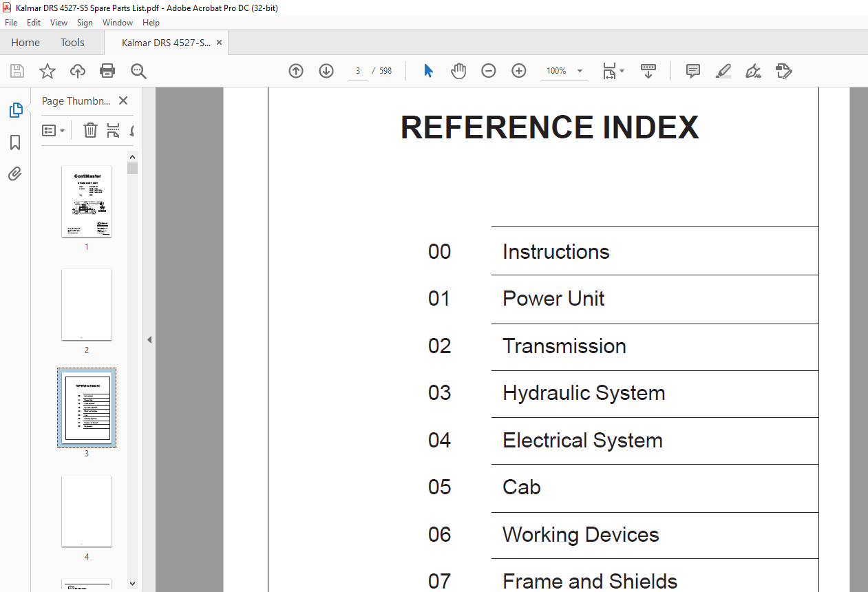
Task: Open the Edit menu
Action: (x=34, y=23)
